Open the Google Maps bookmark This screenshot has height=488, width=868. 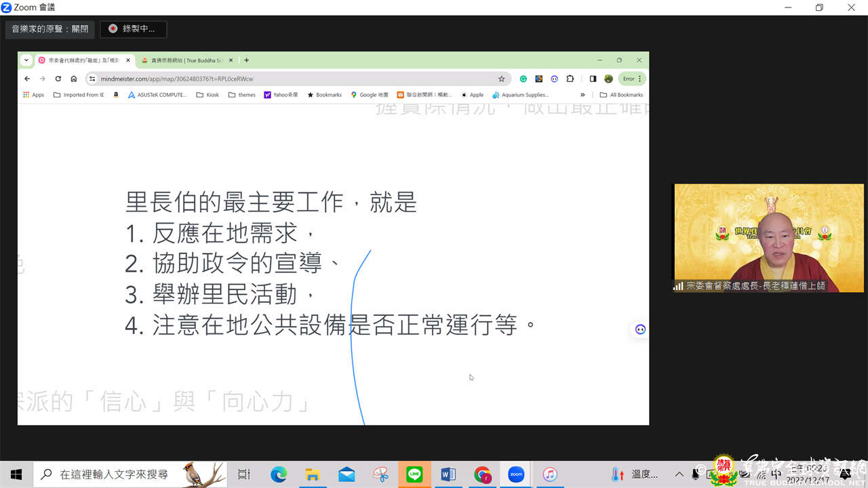coord(370,95)
